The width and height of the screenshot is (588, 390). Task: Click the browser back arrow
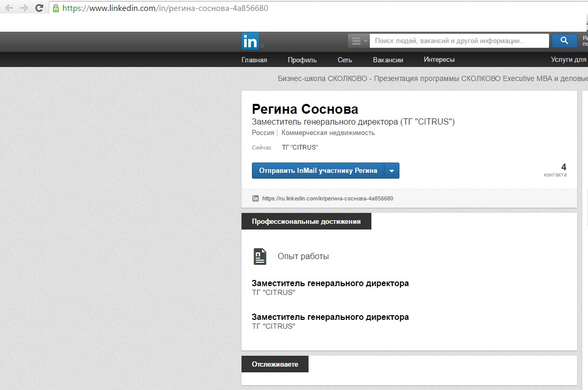coord(9,8)
